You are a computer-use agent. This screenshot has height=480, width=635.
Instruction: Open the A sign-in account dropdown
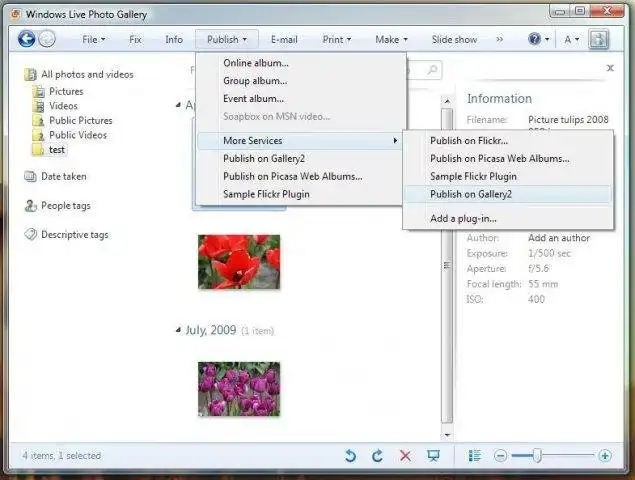click(x=572, y=40)
